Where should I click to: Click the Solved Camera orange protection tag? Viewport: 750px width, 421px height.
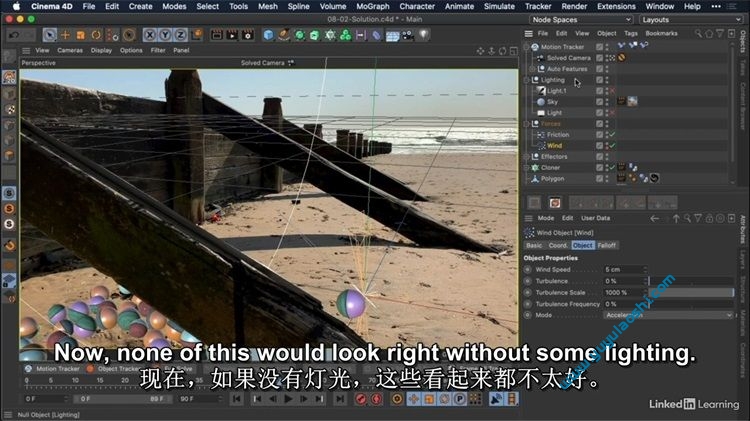click(x=621, y=57)
